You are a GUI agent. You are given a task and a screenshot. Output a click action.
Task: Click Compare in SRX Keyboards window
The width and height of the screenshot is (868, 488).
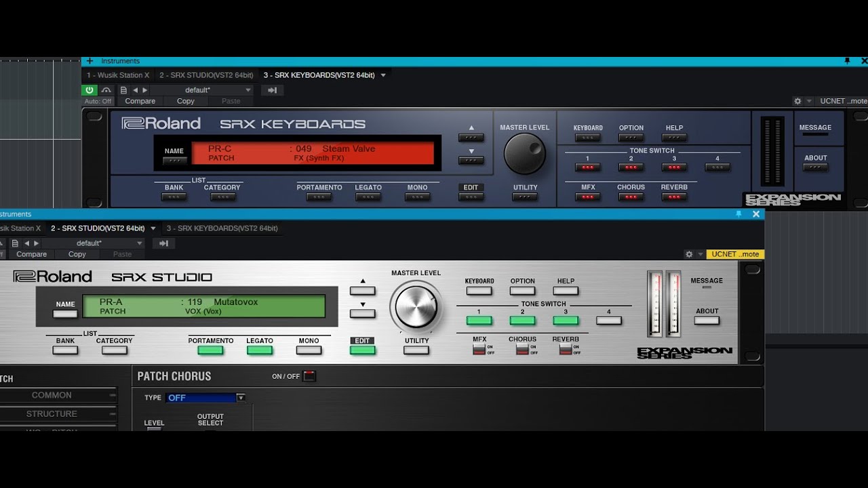[x=140, y=101]
